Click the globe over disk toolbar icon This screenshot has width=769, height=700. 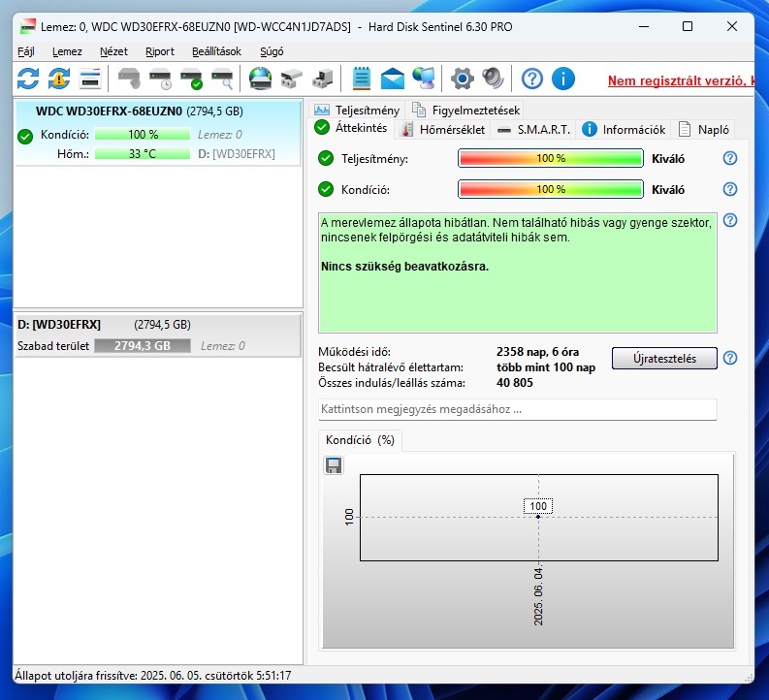click(x=261, y=79)
